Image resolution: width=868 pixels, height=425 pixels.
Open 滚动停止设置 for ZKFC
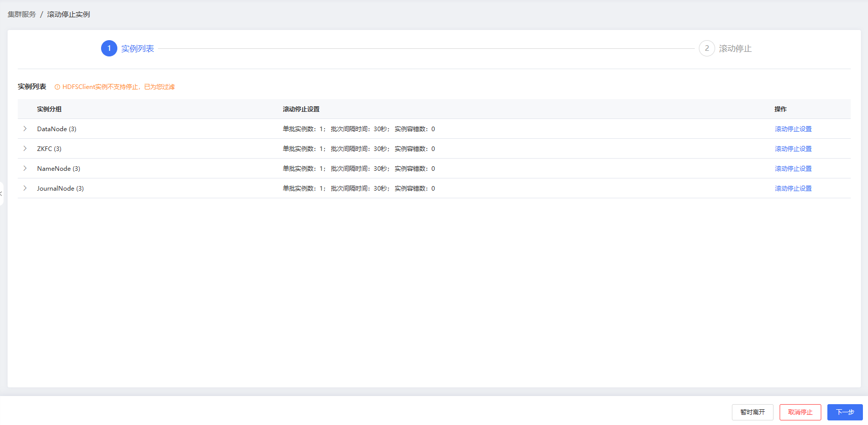(793, 149)
